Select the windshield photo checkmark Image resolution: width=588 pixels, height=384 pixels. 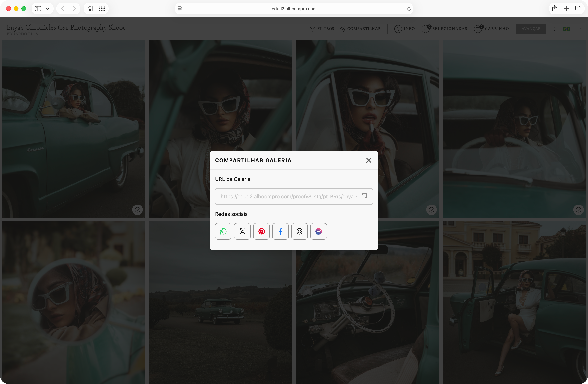(x=578, y=210)
